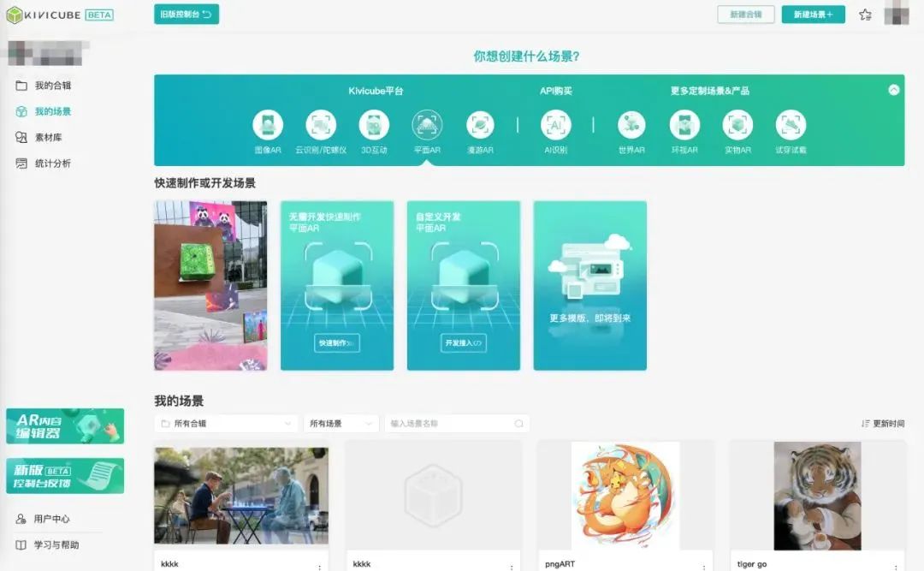The width and height of the screenshot is (924, 571).
Task: Click the 环视AR scene icon
Action: click(x=684, y=128)
